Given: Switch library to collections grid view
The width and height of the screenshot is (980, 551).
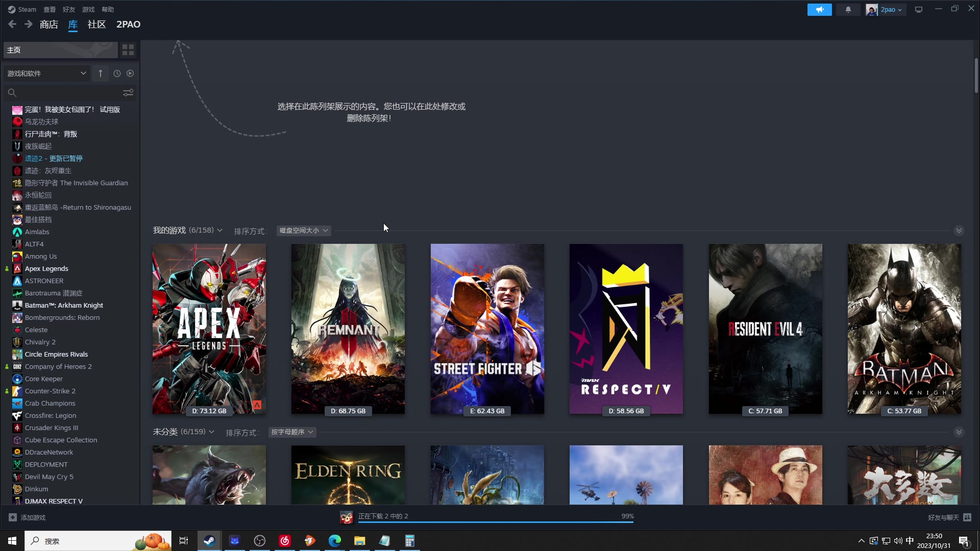Looking at the screenshot, I should coord(128,49).
